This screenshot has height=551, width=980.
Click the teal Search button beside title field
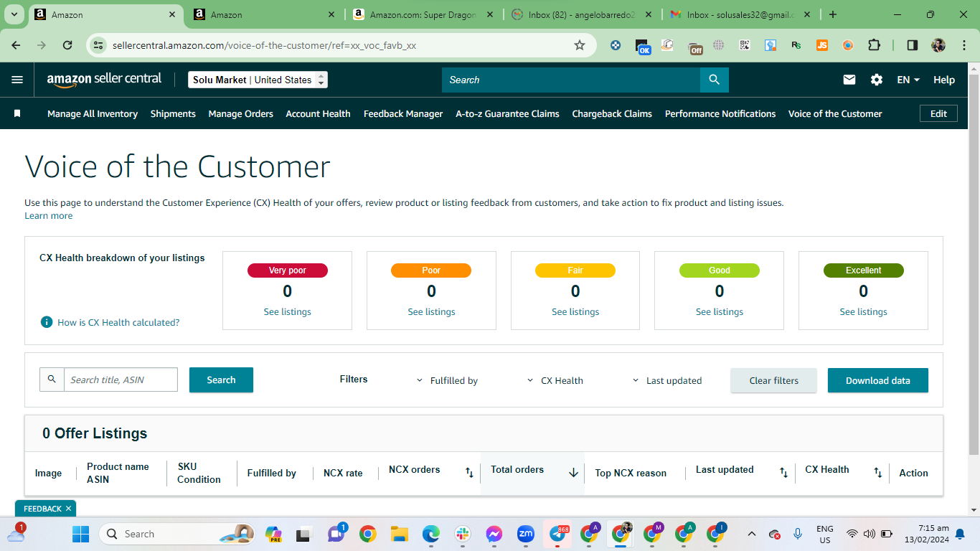[x=221, y=380]
